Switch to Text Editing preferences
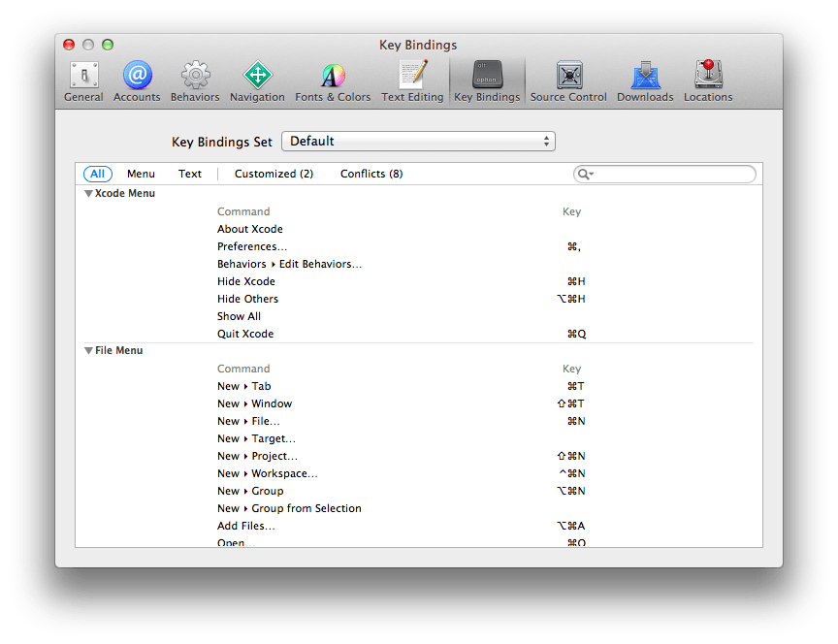The image size is (838, 644). tap(412, 80)
